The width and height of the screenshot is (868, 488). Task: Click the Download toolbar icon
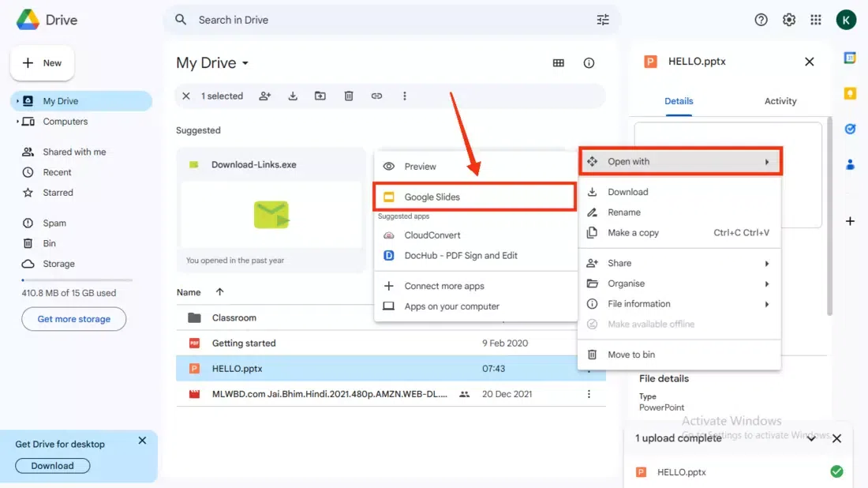click(293, 96)
